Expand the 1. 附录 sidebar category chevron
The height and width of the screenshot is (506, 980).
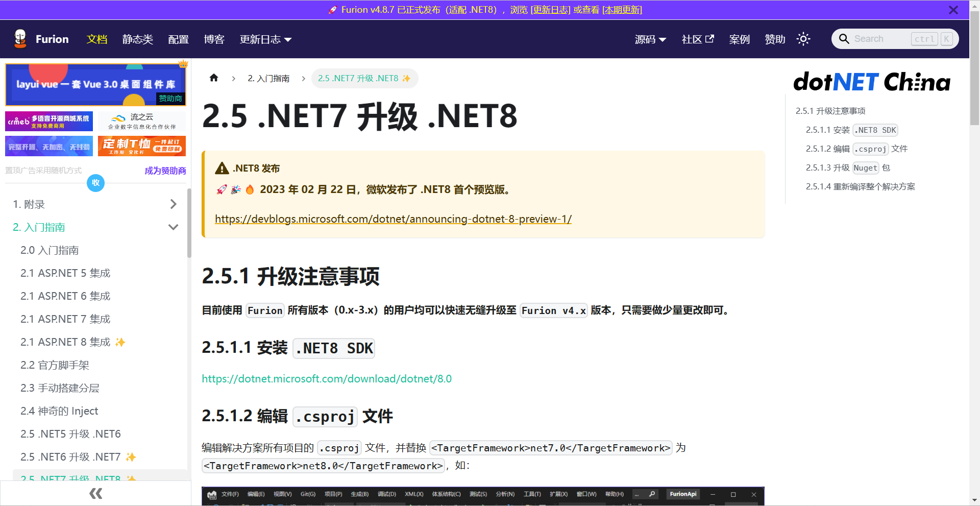(x=174, y=204)
